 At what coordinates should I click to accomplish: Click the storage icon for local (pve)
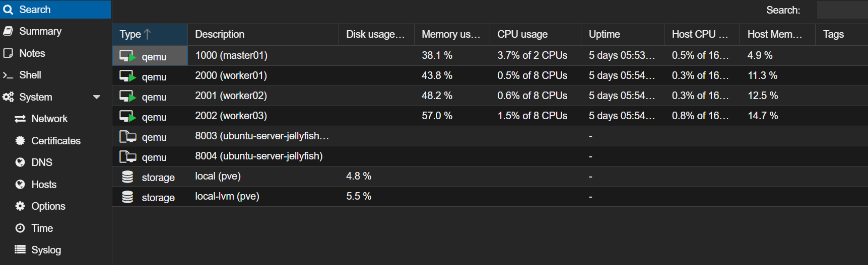[127, 176]
